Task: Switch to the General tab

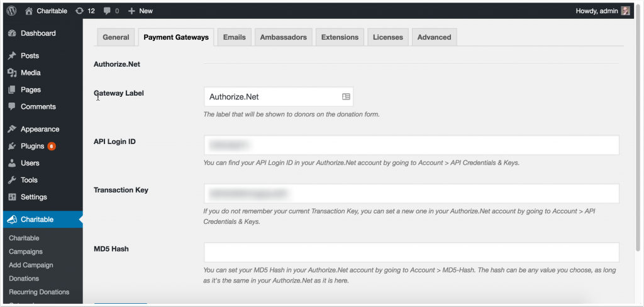Action: 116,37
